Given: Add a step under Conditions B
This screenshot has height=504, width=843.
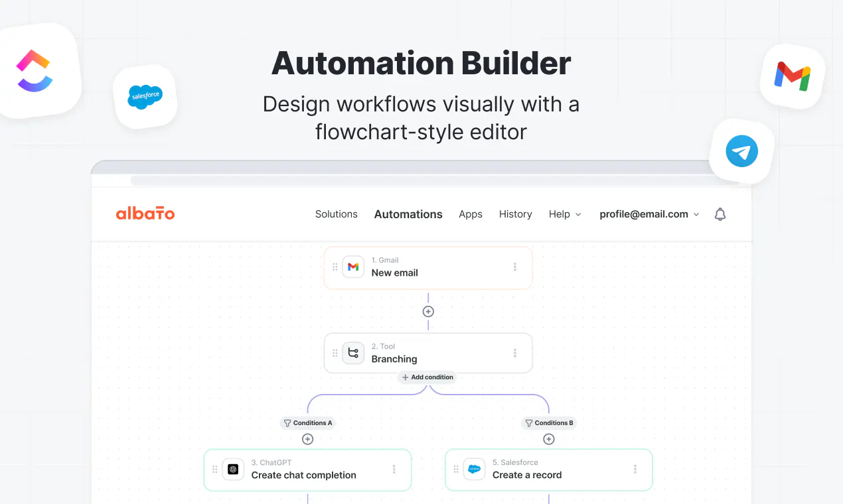Looking at the screenshot, I should (x=549, y=439).
